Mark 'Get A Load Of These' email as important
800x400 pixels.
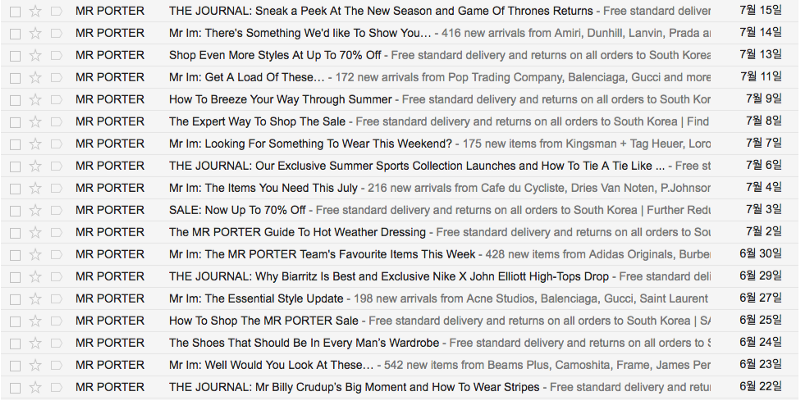[56, 77]
